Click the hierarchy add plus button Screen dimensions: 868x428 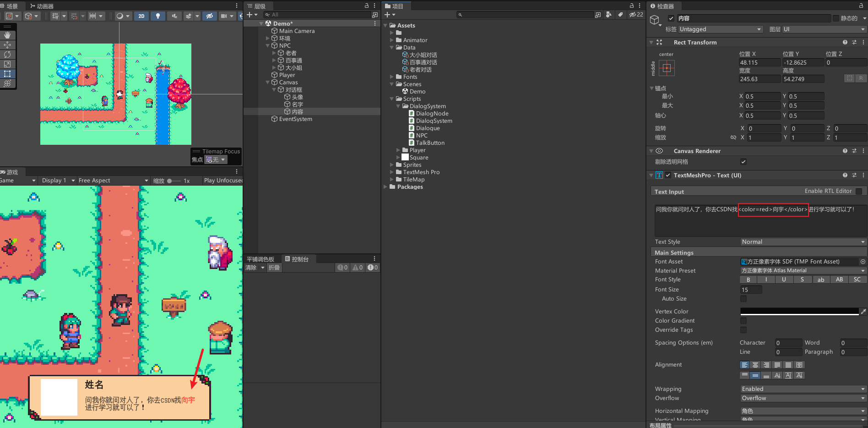pyautogui.click(x=252, y=15)
